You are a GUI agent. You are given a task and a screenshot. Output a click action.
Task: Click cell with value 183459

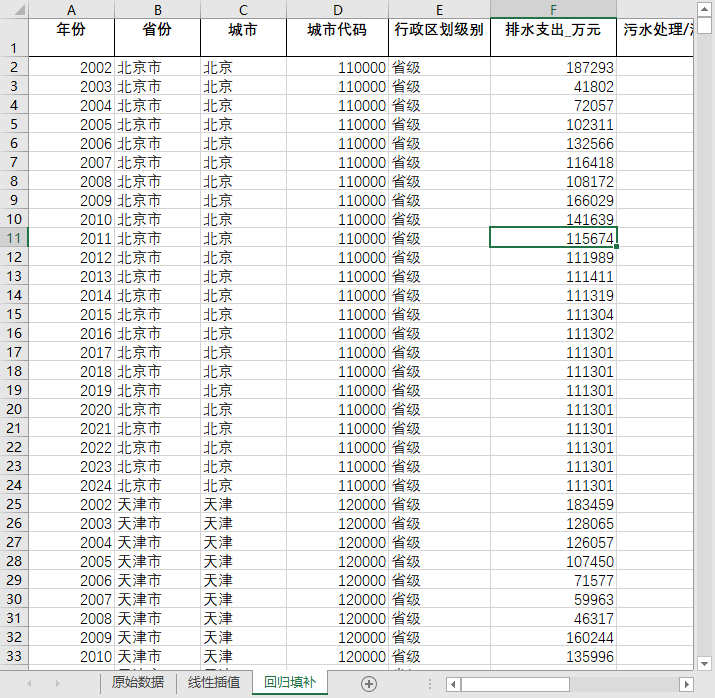pyautogui.click(x=553, y=504)
